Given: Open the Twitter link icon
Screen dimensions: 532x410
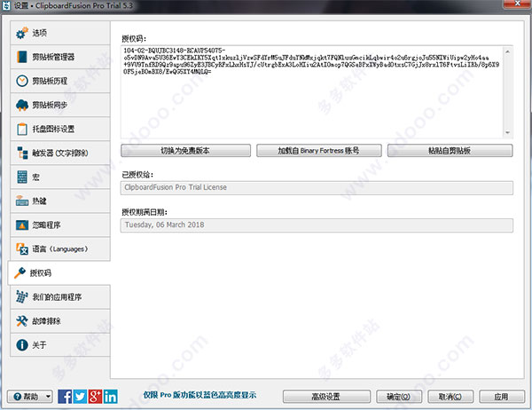Looking at the screenshot, I should pos(80,397).
